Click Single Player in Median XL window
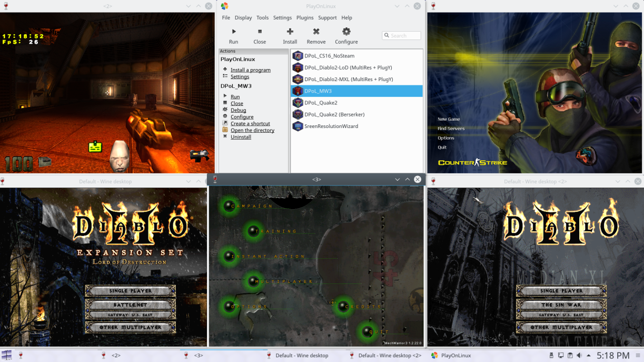The width and height of the screenshot is (644, 362). (x=561, y=291)
